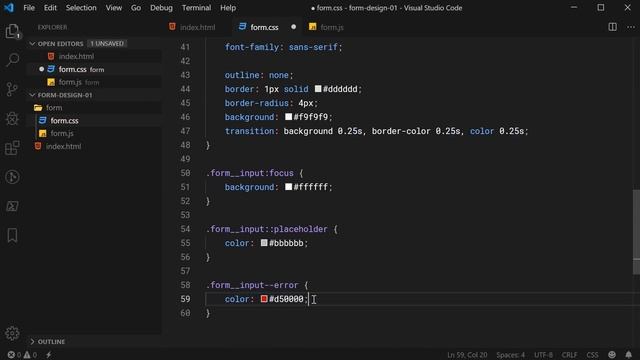The height and width of the screenshot is (360, 640).
Task: Select the form.css editor tab
Action: [x=264, y=27]
